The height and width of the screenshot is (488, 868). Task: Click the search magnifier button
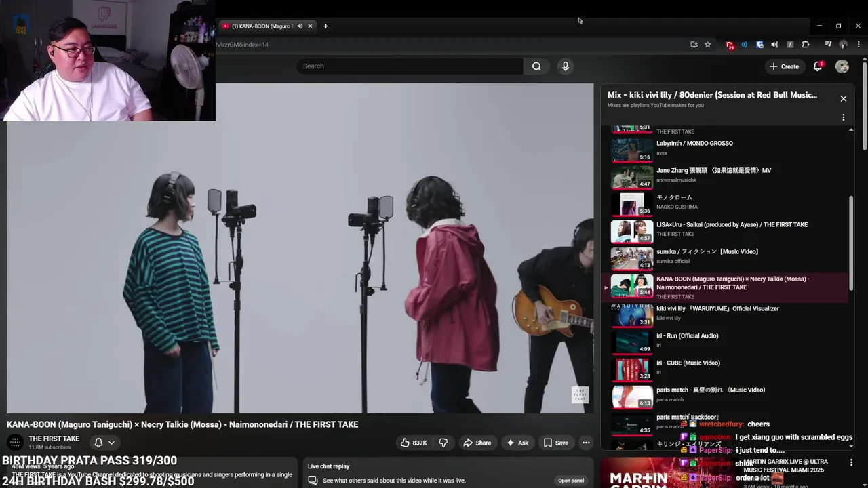(536, 66)
